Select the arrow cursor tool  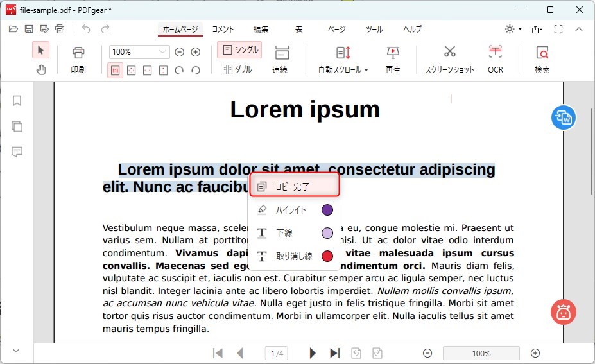coord(40,50)
